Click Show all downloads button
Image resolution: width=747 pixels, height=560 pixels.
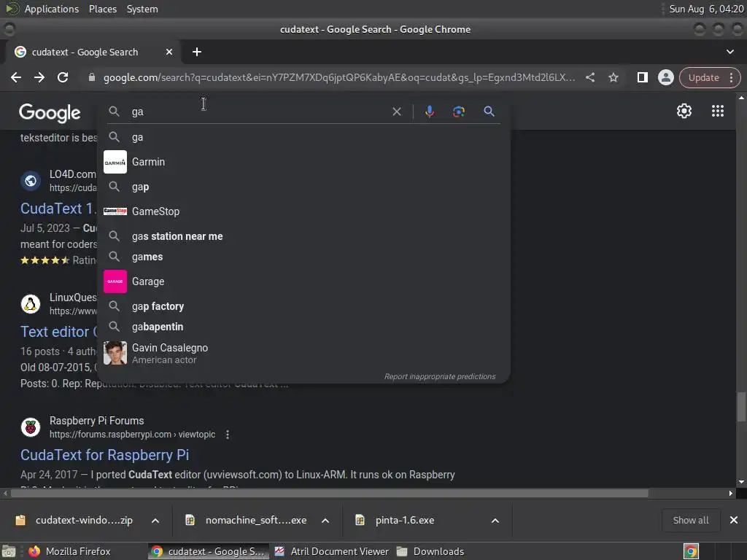[690, 521]
